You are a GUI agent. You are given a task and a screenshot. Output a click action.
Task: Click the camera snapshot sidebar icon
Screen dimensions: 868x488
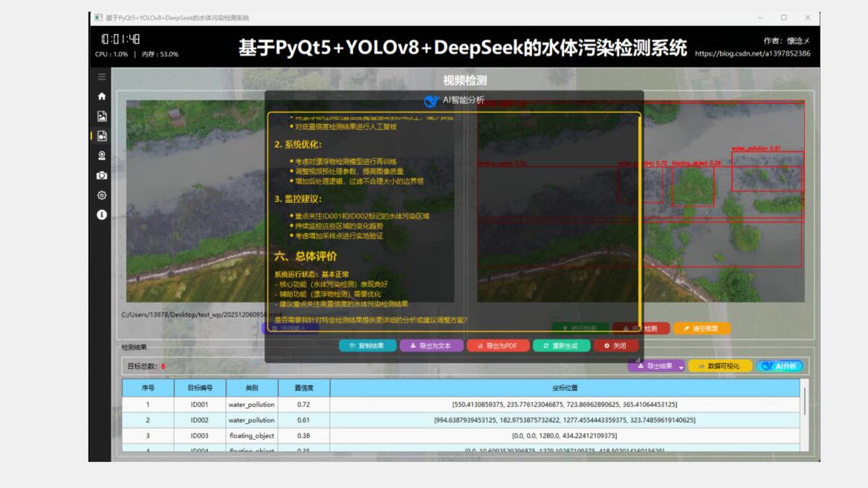102,175
